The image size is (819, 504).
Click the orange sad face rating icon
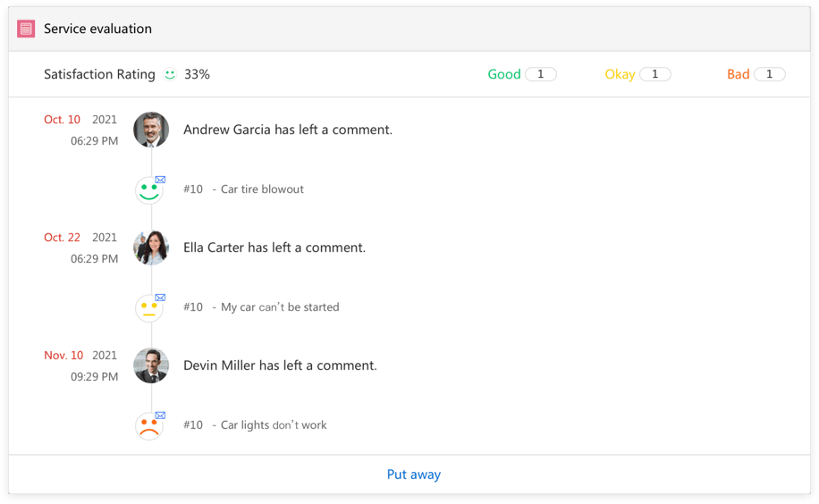tap(148, 426)
